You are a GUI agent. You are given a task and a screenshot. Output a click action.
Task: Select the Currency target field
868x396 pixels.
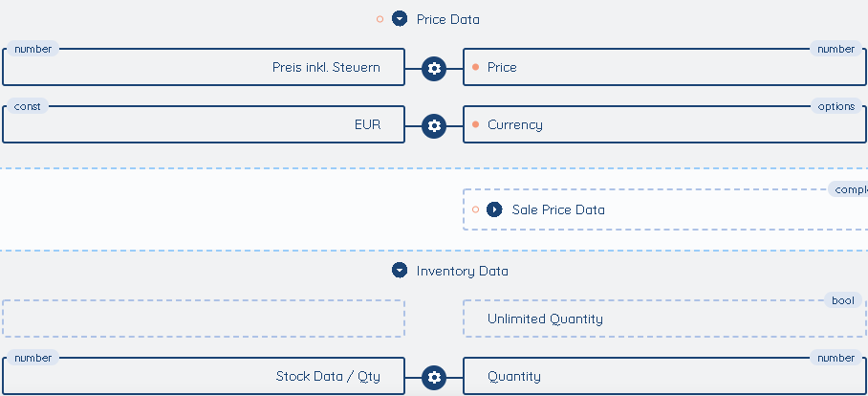pyautogui.click(x=664, y=124)
